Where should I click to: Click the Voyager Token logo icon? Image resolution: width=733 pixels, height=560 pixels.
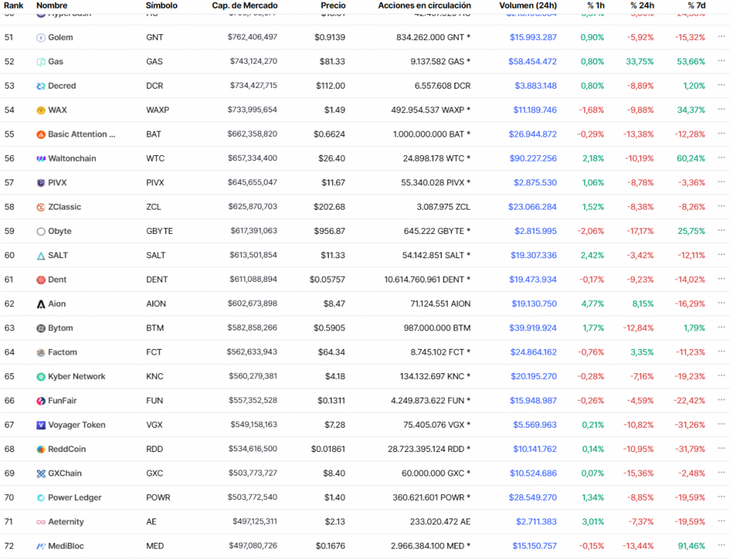pos(41,426)
